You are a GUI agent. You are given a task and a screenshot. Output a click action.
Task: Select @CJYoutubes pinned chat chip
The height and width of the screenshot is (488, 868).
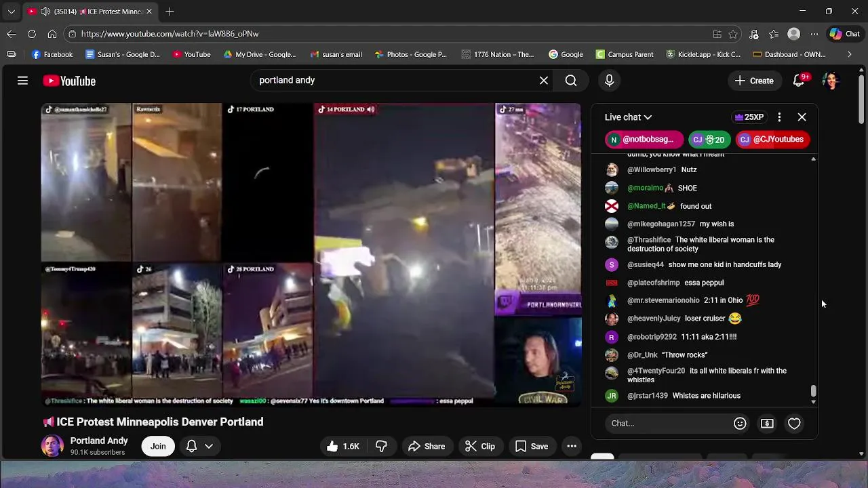click(x=772, y=140)
